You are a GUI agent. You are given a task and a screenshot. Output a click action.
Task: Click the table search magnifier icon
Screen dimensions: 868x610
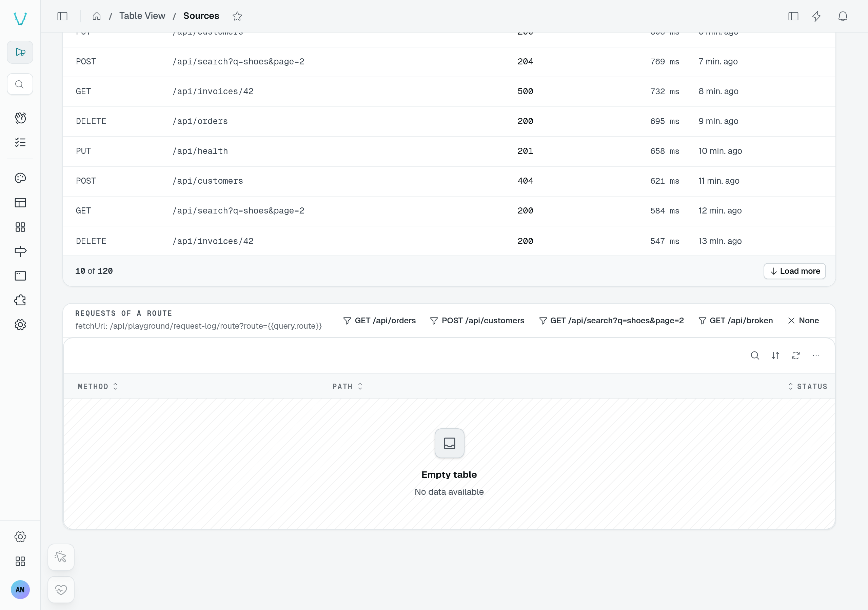click(x=755, y=355)
